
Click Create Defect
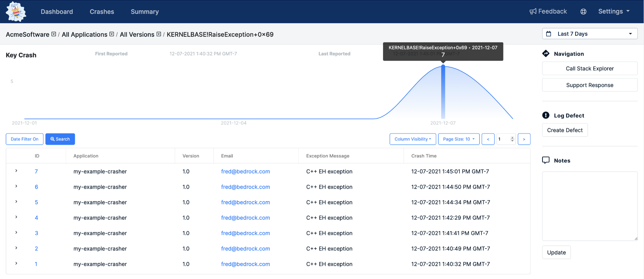[x=565, y=130]
